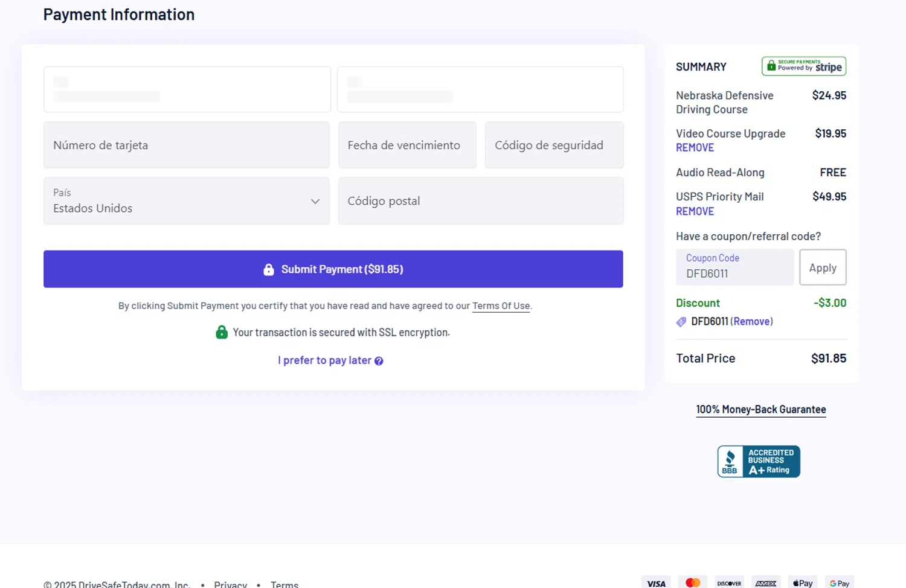The image size is (906, 588).
Task: Remove USPS Priority Mail from order
Action: pos(695,211)
